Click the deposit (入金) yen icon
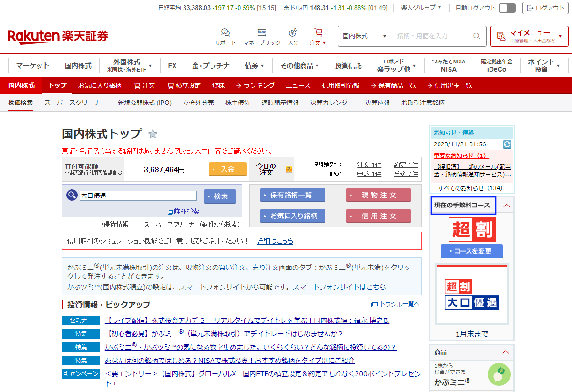The height and width of the screenshot is (392, 572). point(293,33)
